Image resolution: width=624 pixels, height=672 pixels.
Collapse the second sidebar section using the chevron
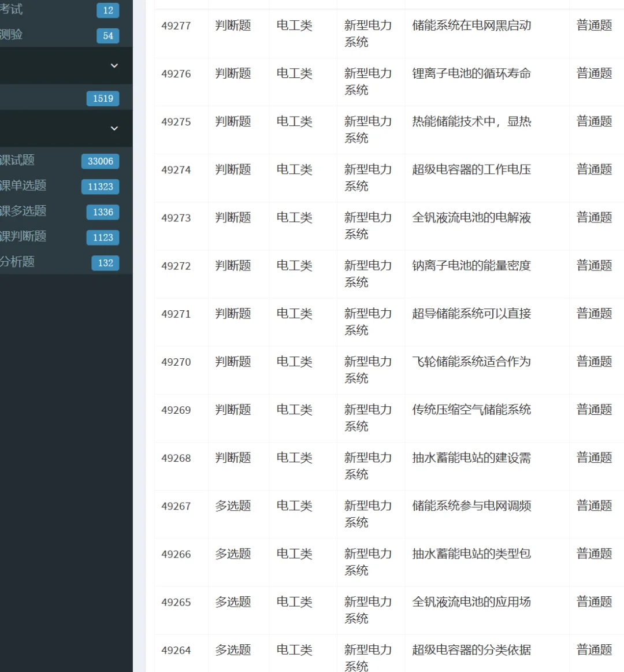pos(114,128)
